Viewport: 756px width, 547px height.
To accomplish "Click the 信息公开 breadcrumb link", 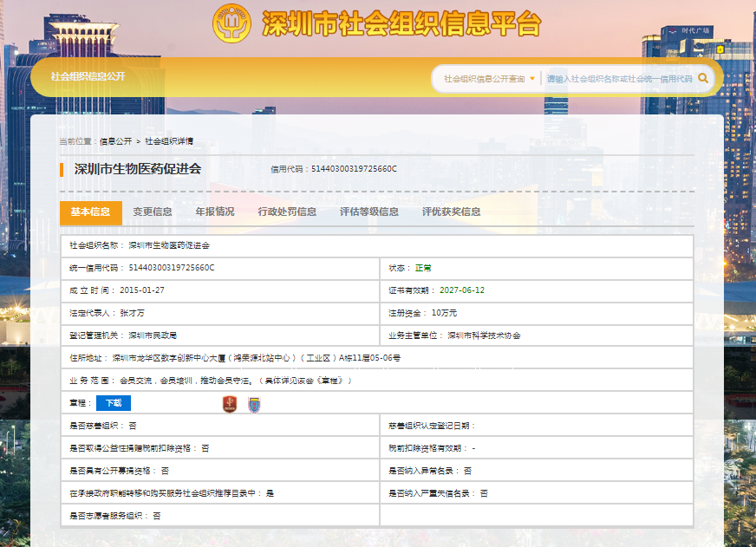I will click(116, 140).
